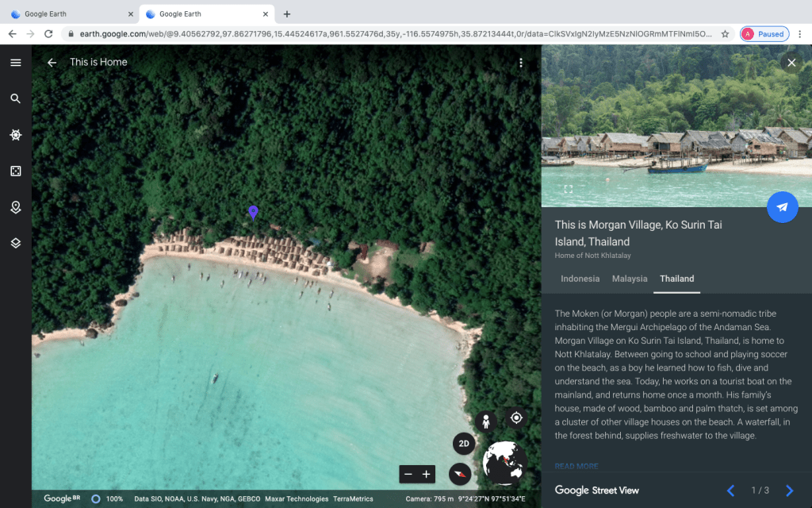Open the three-dot menu beside This is Home
The height and width of the screenshot is (508, 812).
[521, 63]
